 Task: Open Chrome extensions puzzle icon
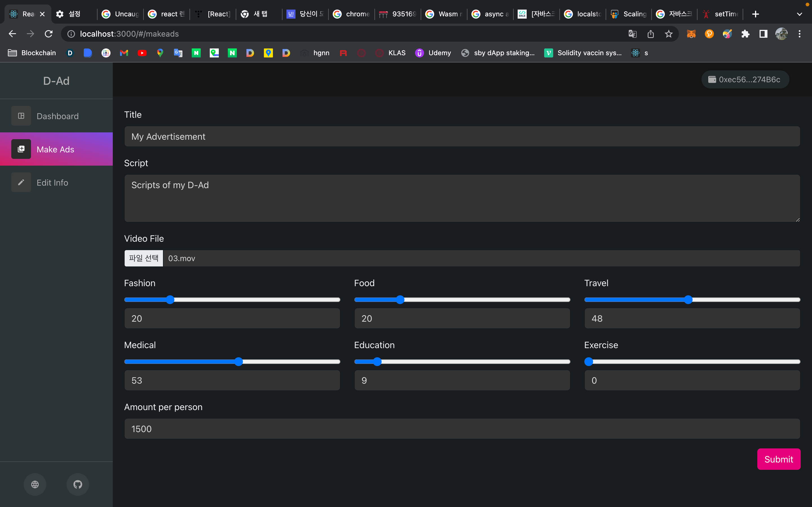coord(745,34)
